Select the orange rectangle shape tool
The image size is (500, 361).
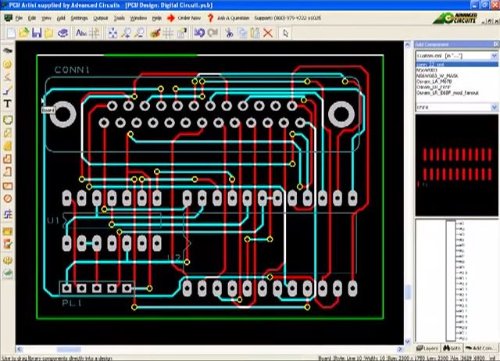pyautogui.click(x=7, y=185)
